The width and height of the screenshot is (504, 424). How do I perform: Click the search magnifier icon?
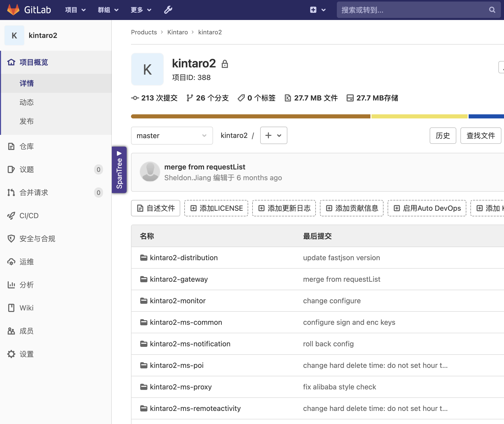(492, 10)
